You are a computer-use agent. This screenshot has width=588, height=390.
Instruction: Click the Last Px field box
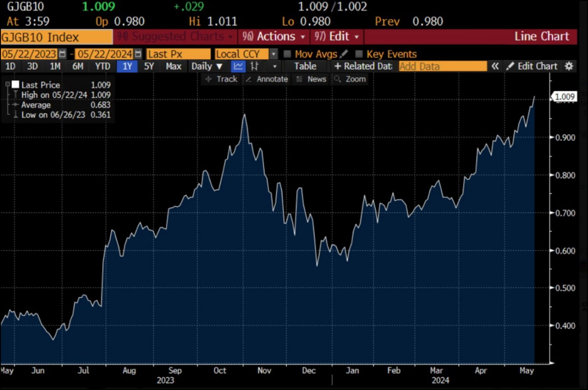pyautogui.click(x=178, y=54)
